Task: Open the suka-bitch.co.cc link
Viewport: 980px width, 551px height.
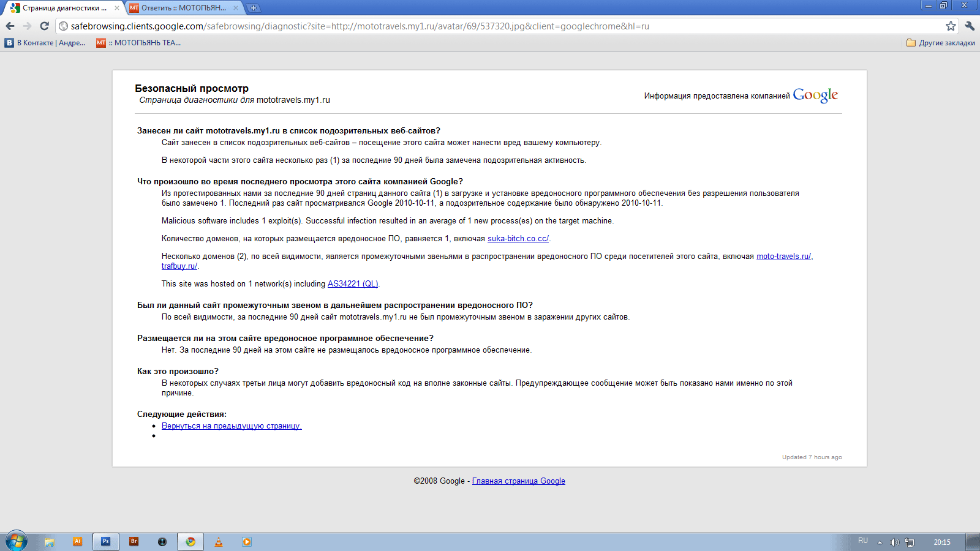Action: click(518, 239)
